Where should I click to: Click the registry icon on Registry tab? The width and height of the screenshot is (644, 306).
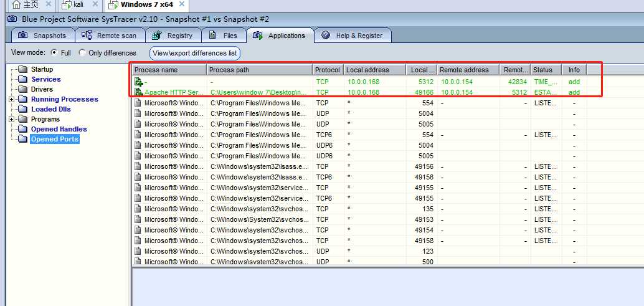[x=156, y=36]
